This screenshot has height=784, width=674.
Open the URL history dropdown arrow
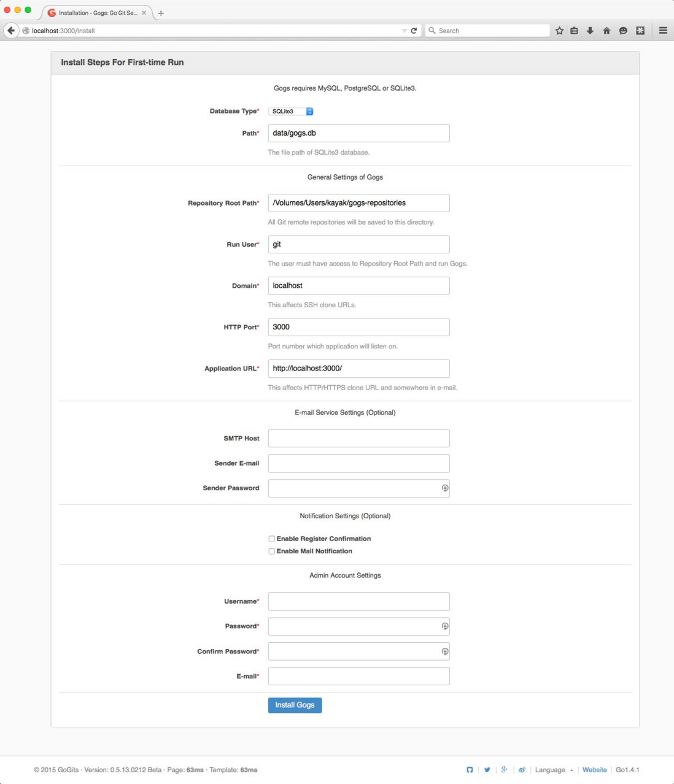point(404,31)
